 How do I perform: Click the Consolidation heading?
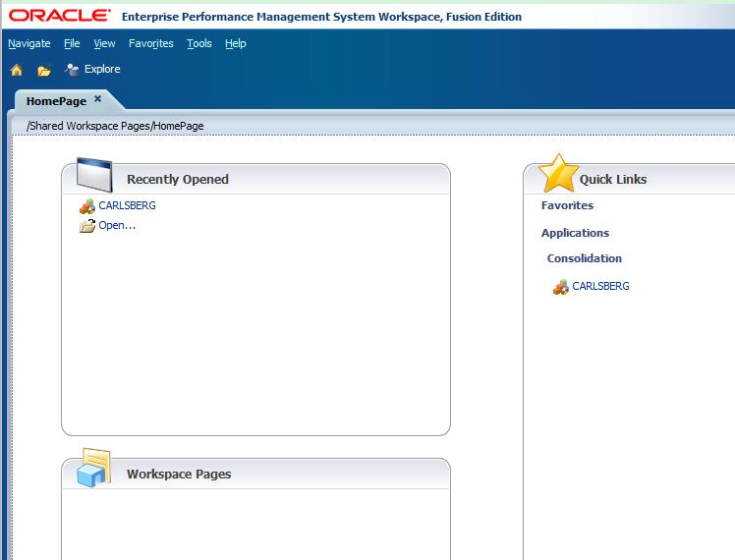(584, 258)
